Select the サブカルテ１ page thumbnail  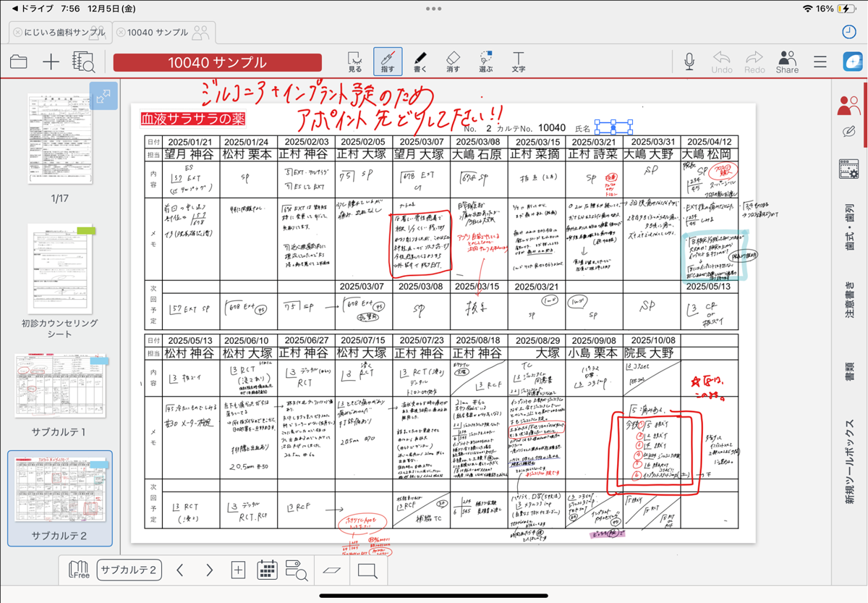(59, 389)
